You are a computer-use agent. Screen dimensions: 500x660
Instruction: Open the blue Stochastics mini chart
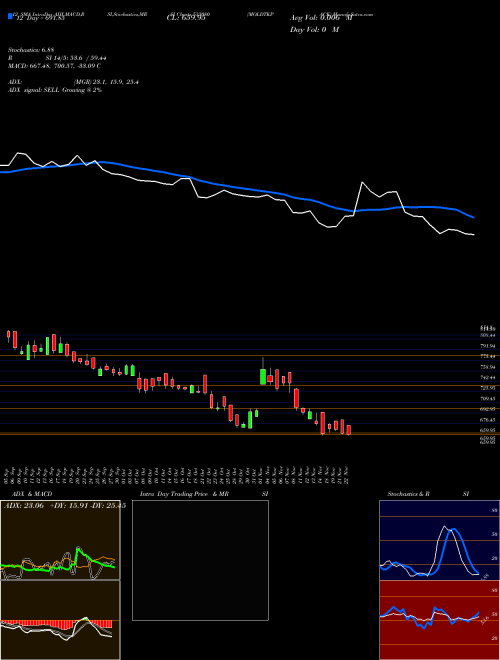pyautogui.click(x=439, y=540)
